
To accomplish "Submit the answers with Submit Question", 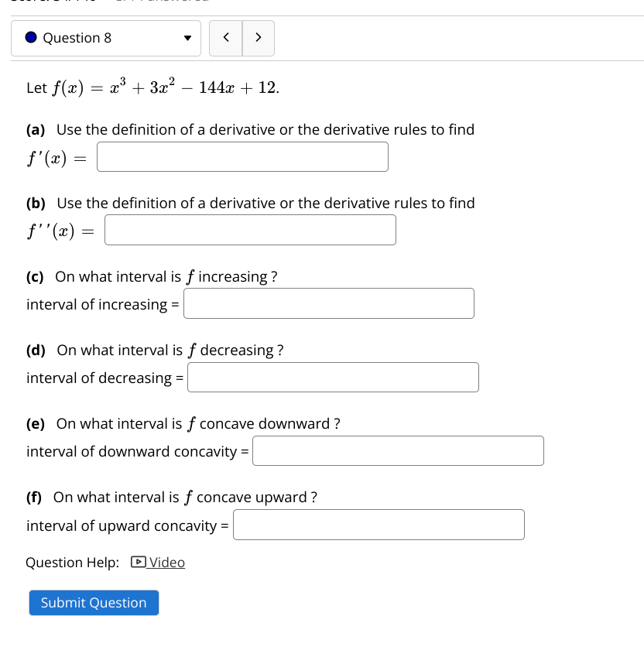I will pos(94,603).
